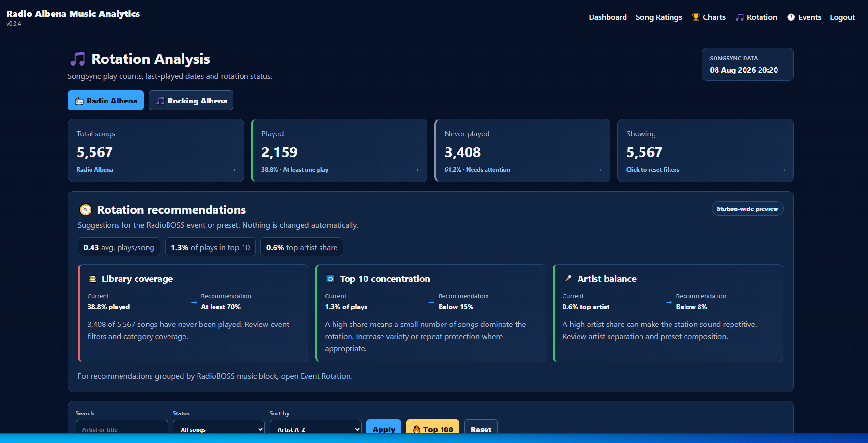Image resolution: width=868 pixels, height=443 pixels.
Task: Open the Status dropdown showing All songs
Action: click(219, 429)
